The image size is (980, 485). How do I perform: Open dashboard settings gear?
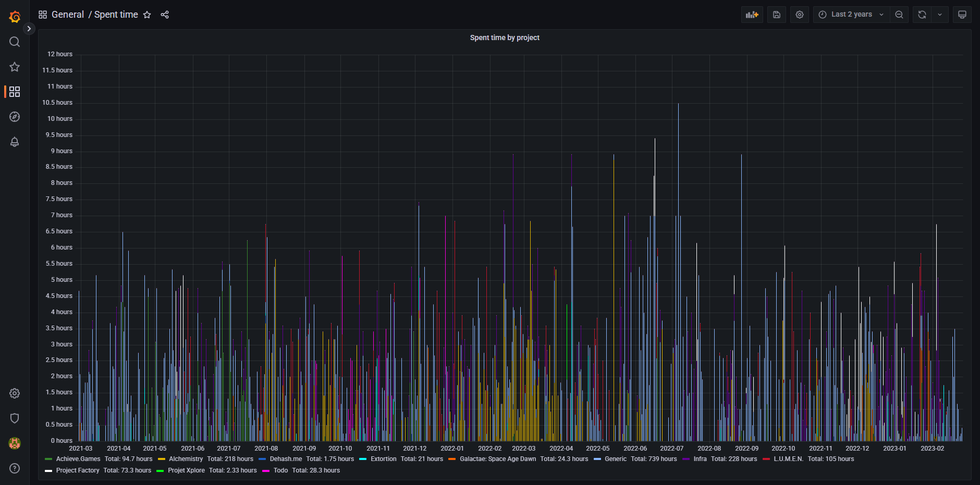click(x=800, y=15)
